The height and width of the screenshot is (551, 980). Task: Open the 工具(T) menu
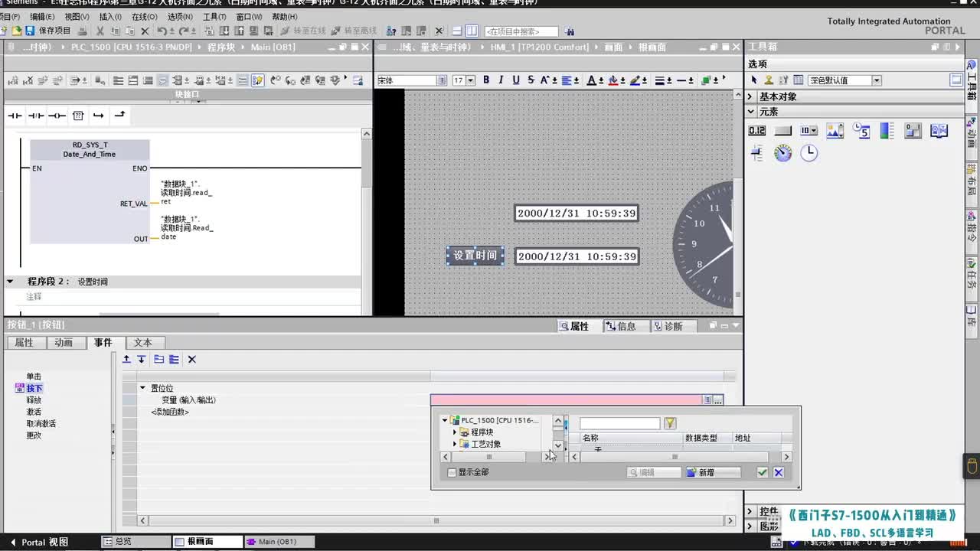[214, 17]
